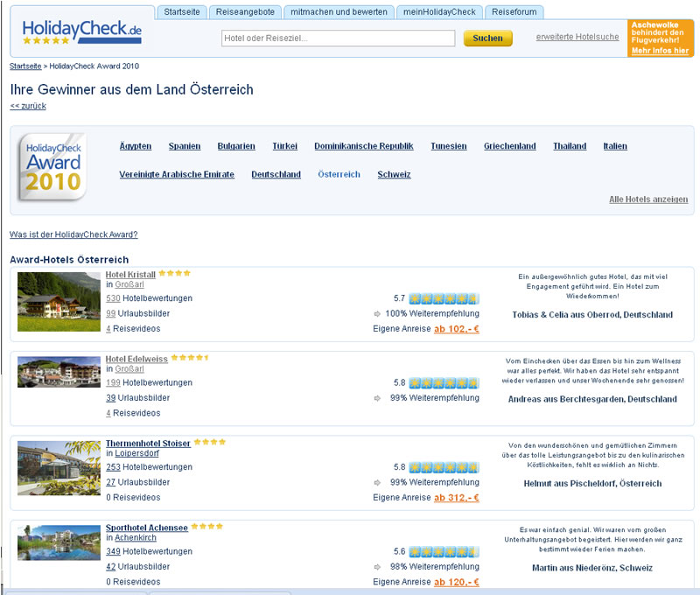
Task: Click the sun rating bar for Hotel Edelweiss
Action: point(444,383)
